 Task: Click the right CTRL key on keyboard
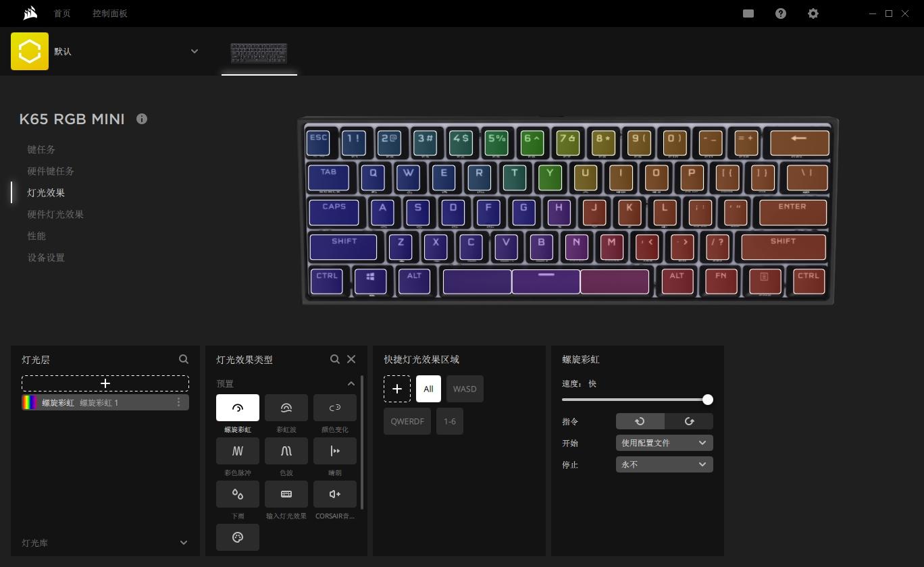(808, 281)
